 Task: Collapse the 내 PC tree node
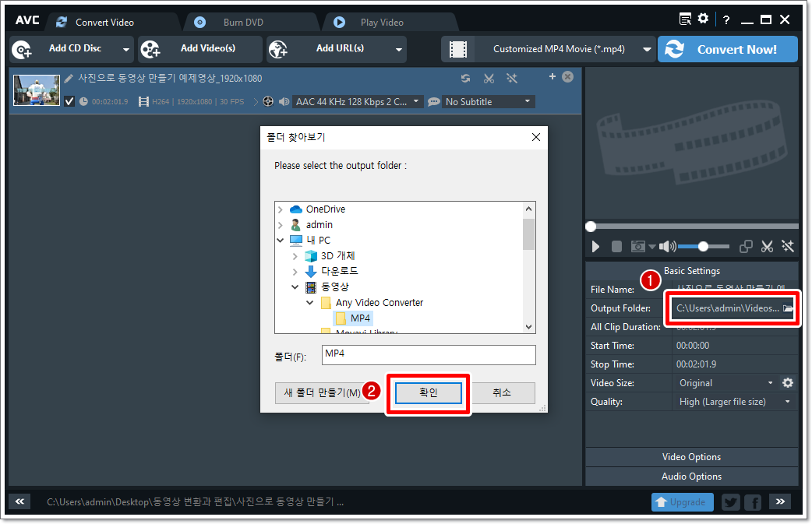(x=281, y=240)
